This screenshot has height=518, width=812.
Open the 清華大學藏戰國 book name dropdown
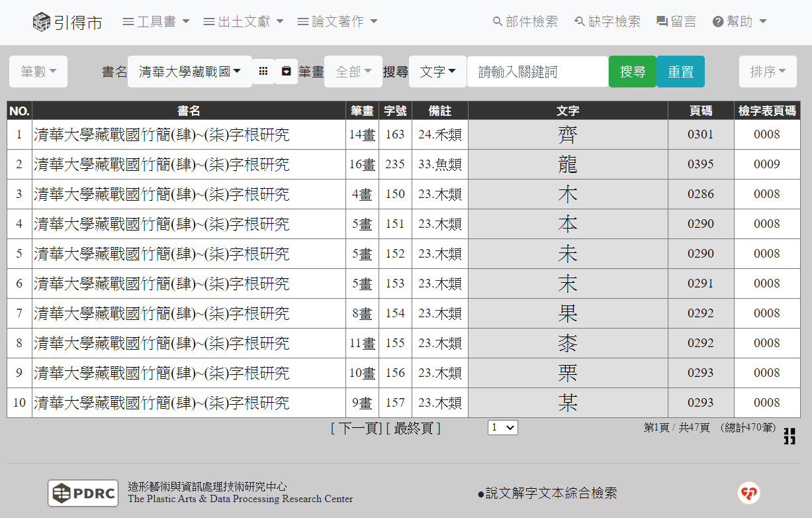coord(190,72)
